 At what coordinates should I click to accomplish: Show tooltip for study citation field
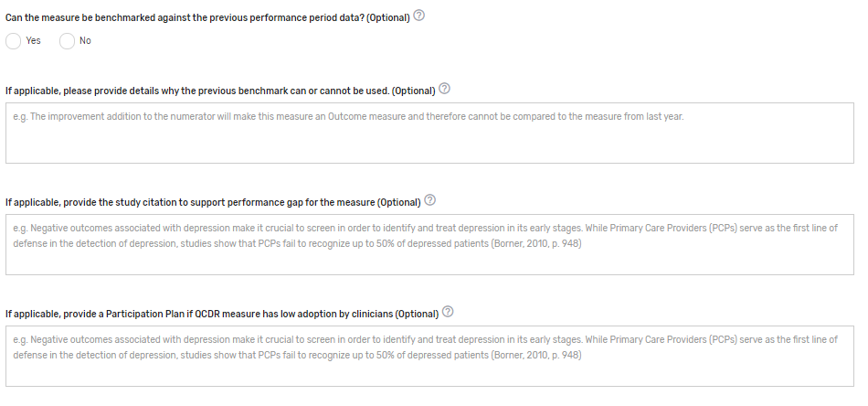430,200
